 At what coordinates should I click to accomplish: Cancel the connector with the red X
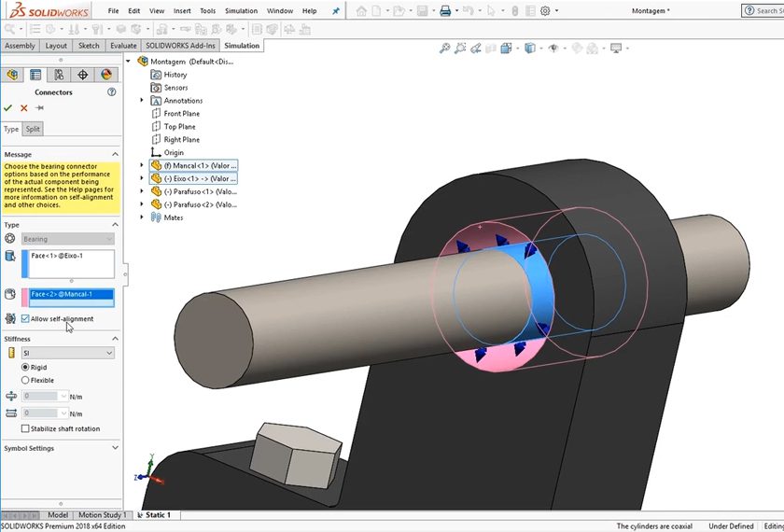coord(24,108)
